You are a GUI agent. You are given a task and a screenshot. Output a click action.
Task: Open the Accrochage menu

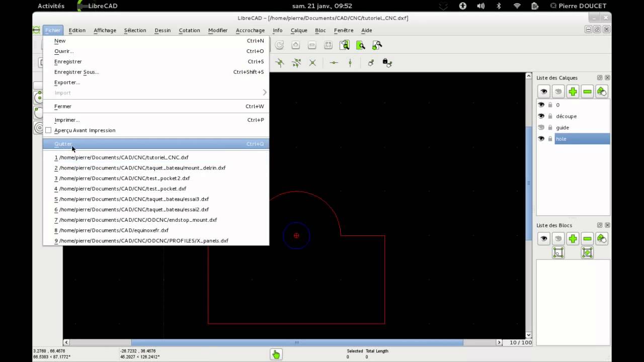250,30
